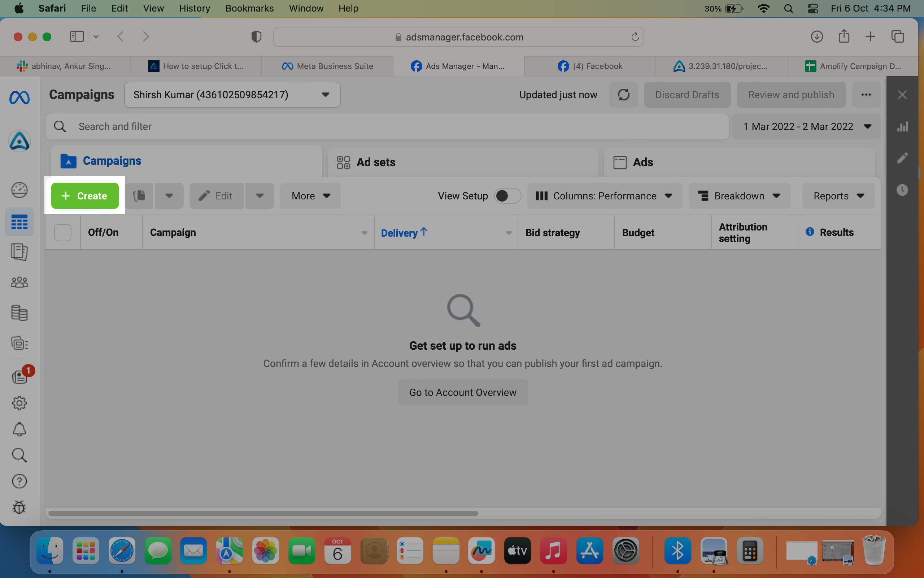Show Safari downloads icon
924x578 pixels.
pyautogui.click(x=817, y=37)
